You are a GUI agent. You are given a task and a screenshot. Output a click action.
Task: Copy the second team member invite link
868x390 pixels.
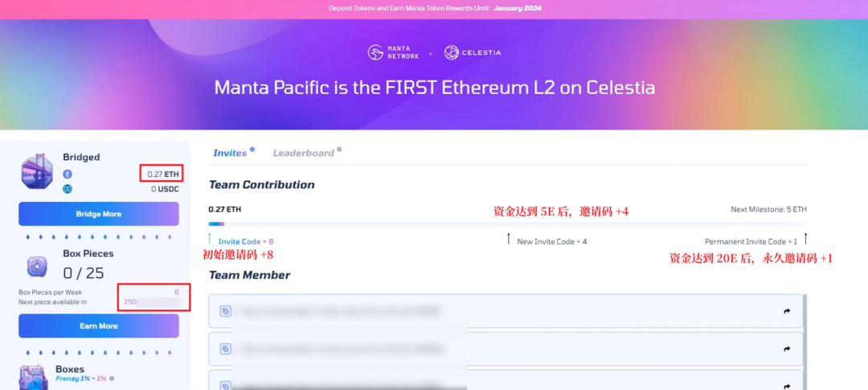pos(225,349)
